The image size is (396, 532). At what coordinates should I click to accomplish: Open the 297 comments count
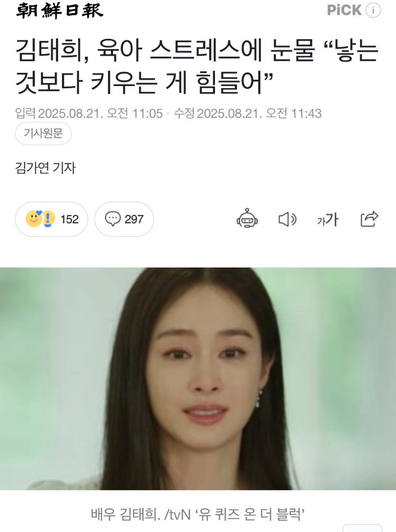pos(134,219)
